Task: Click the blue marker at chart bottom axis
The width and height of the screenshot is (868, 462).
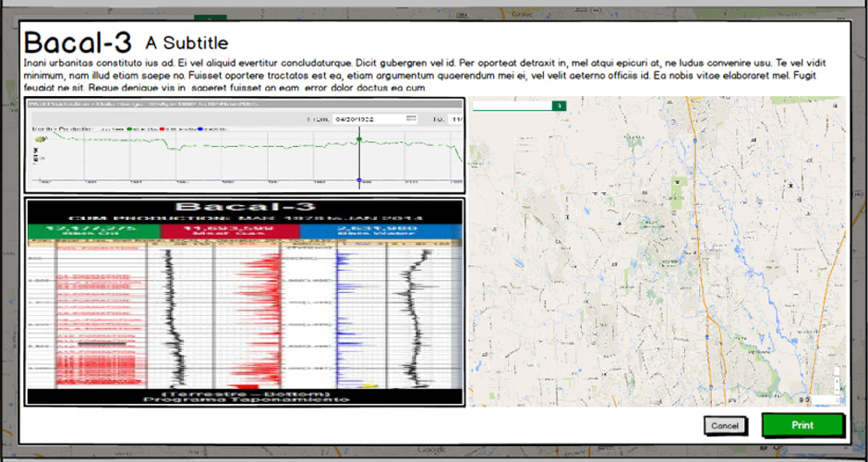Action: click(359, 181)
